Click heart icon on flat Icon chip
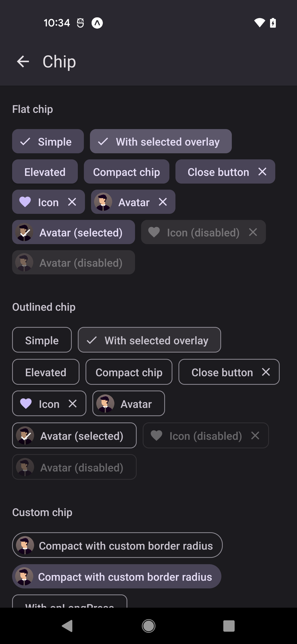This screenshot has height=644, width=297. (25, 202)
